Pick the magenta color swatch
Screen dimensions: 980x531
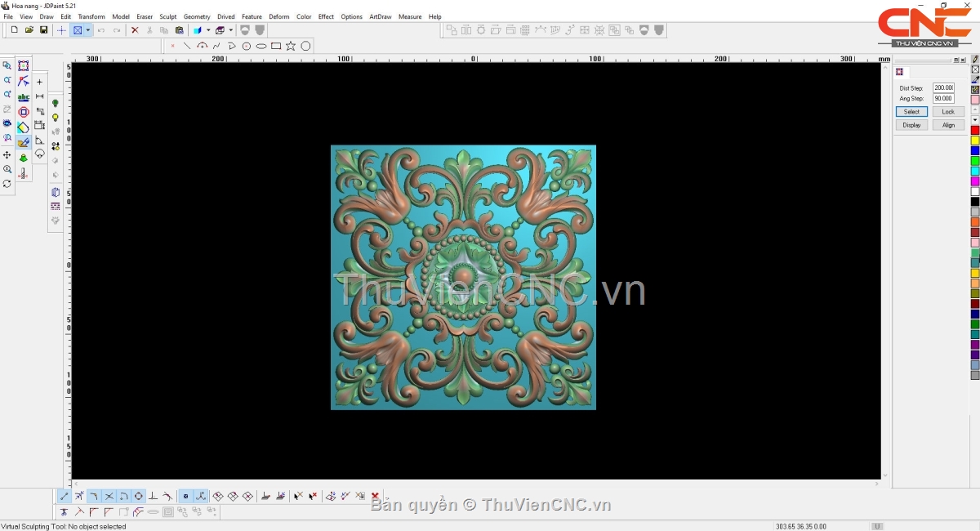point(975,181)
